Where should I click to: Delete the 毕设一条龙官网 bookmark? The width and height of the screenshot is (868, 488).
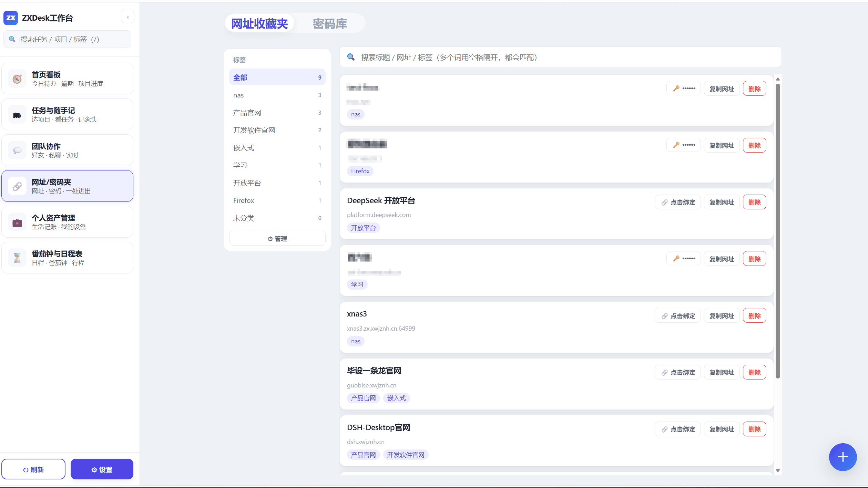[x=754, y=372]
